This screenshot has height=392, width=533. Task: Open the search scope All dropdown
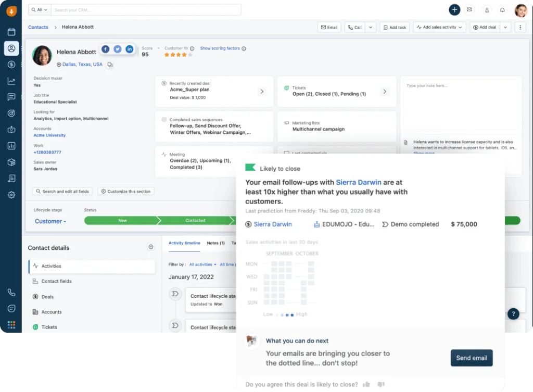(40, 10)
